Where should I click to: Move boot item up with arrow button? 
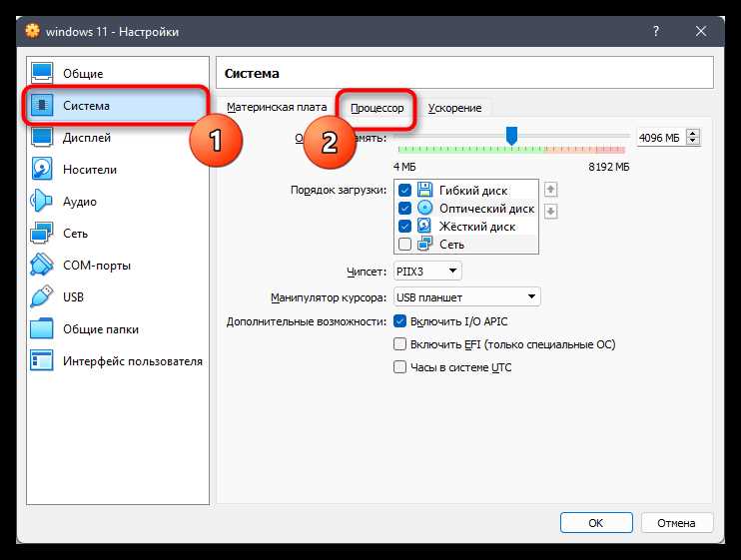point(550,190)
